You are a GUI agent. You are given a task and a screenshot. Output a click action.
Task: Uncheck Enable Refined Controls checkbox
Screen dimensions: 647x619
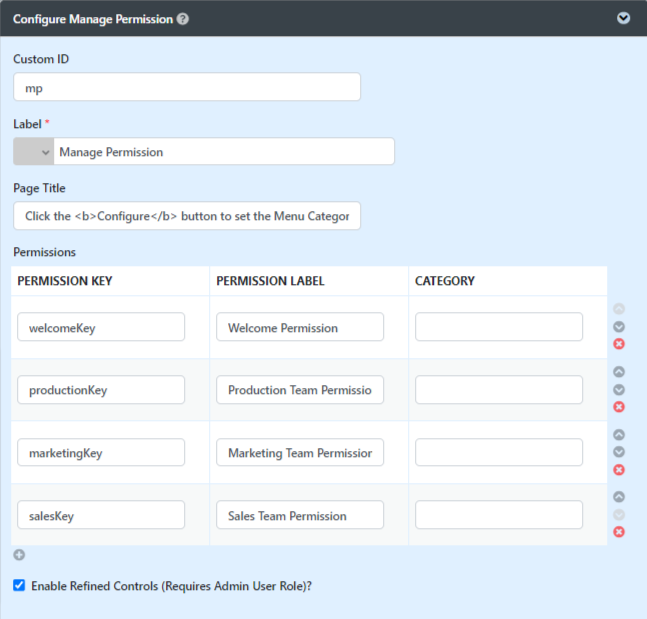click(19, 585)
